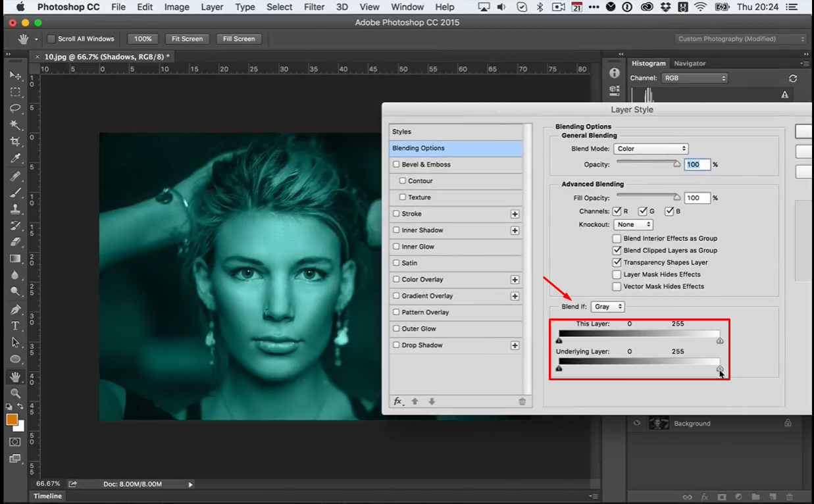
Task: Add another Drop Shadow with plus button
Action: pyautogui.click(x=515, y=345)
